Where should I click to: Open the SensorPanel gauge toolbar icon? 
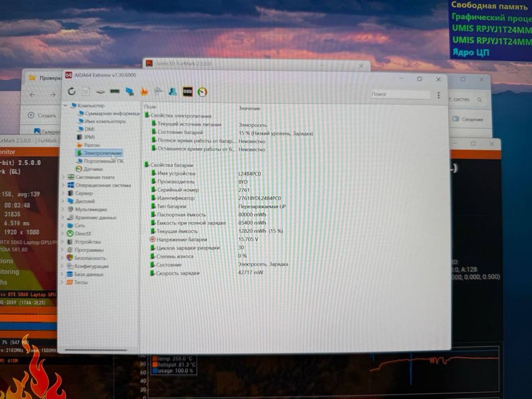202,92
